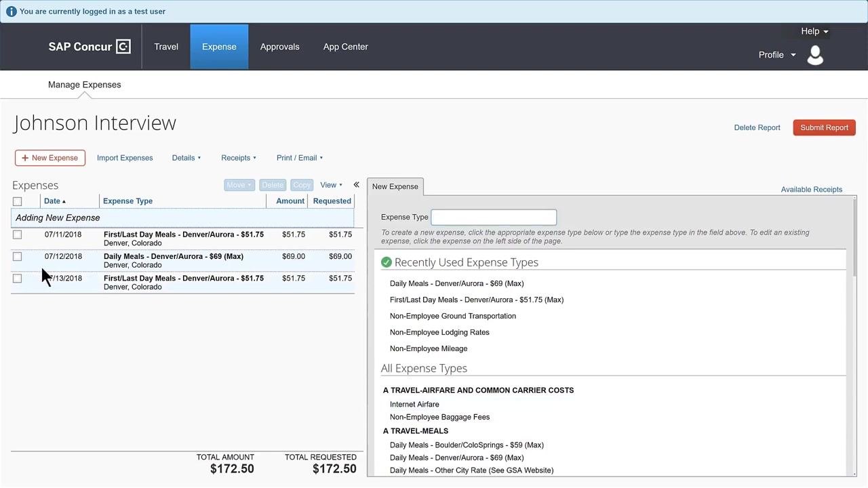The height and width of the screenshot is (488, 868).
Task: Choose Non-Employee Ground Transportation expense type
Action: point(453,316)
